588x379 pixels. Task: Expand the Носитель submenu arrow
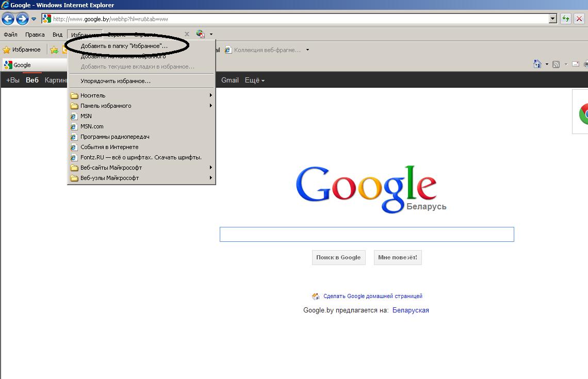pos(211,95)
